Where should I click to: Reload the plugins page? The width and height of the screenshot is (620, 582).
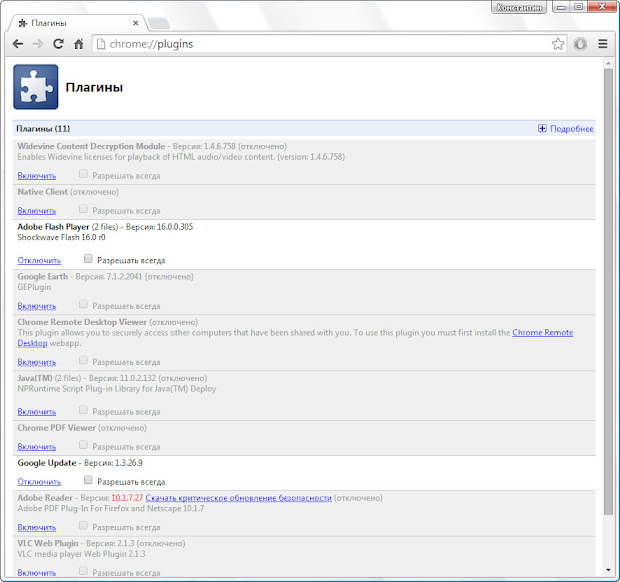(x=59, y=44)
